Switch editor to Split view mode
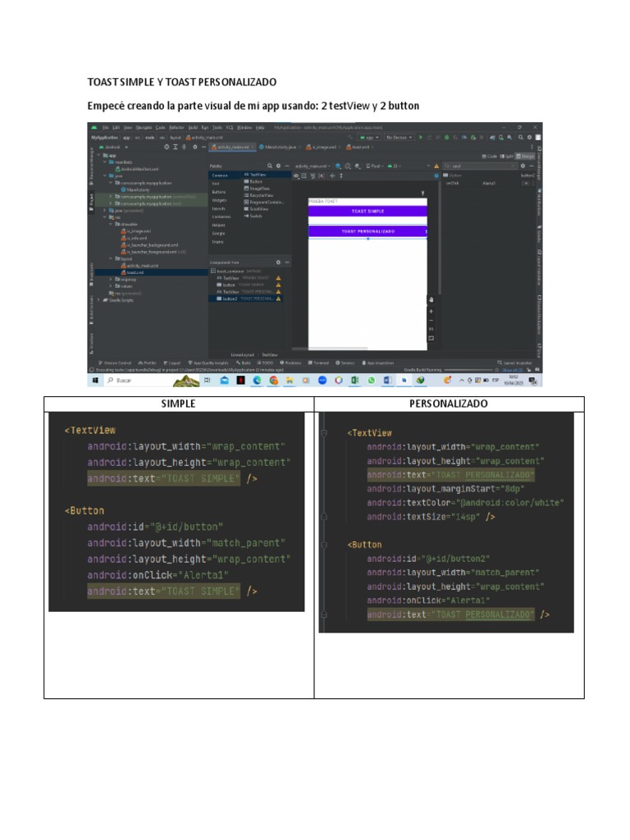630x840 pixels. [x=506, y=156]
